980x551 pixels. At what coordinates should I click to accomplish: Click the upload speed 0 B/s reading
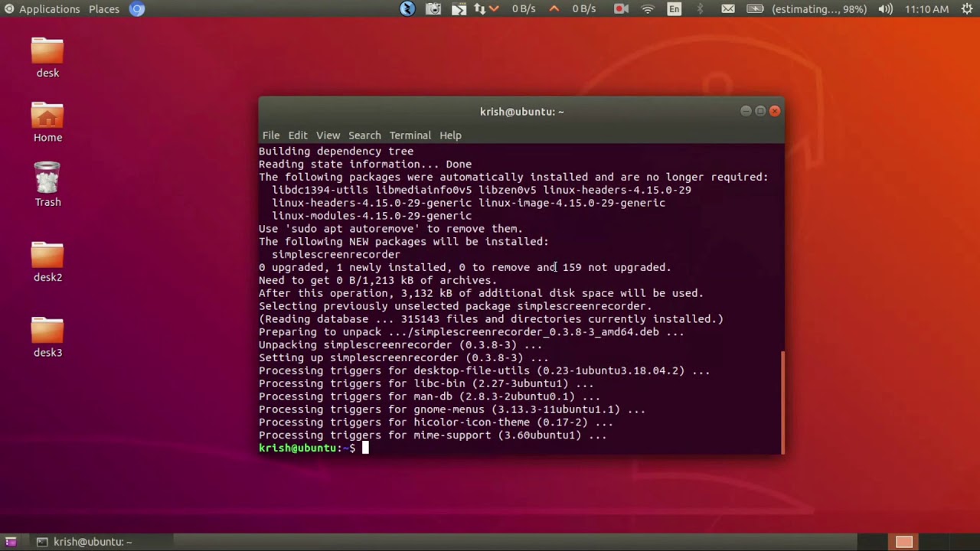coord(583,9)
